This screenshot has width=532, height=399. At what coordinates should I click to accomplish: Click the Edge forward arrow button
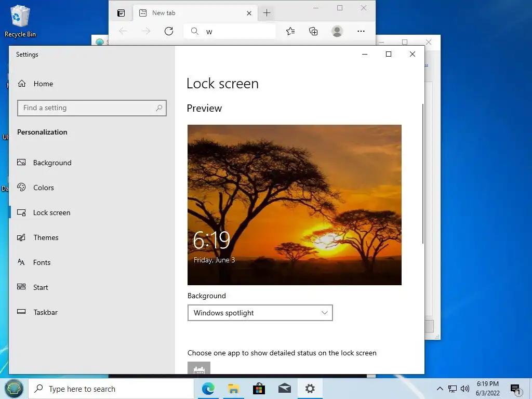[146, 31]
